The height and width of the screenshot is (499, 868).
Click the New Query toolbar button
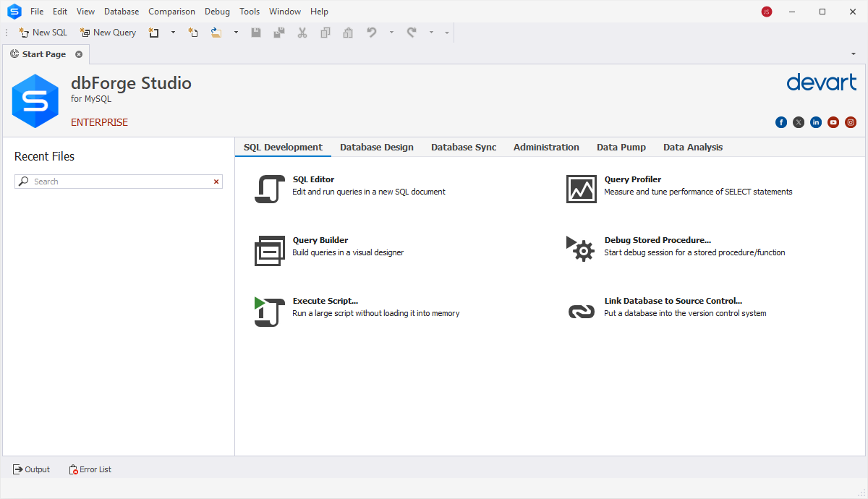click(108, 33)
